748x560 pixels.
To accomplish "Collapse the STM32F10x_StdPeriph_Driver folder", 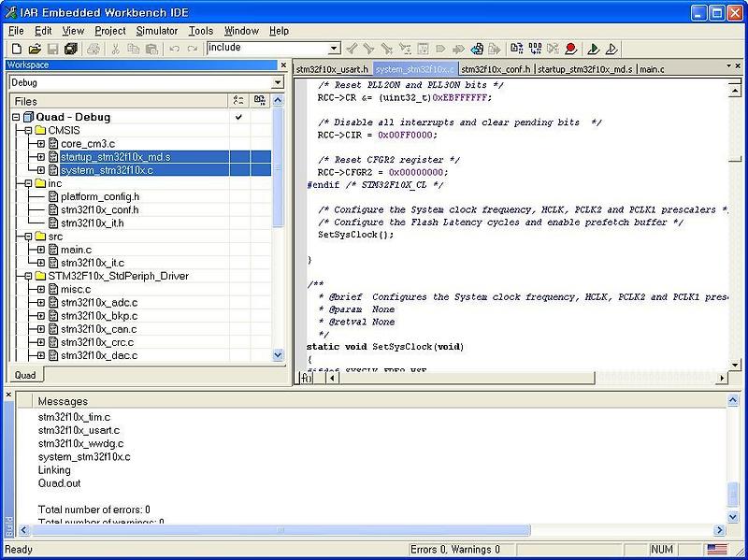I will tap(28, 276).
